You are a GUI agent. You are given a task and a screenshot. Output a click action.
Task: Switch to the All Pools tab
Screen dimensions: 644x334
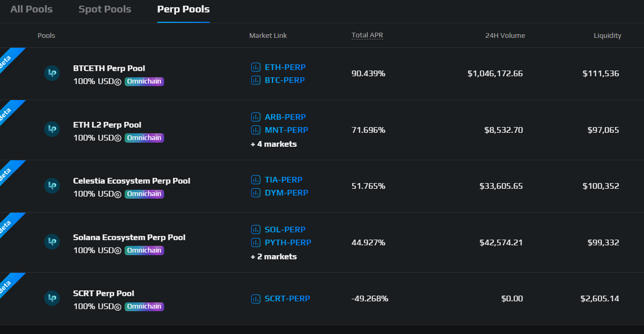31,9
